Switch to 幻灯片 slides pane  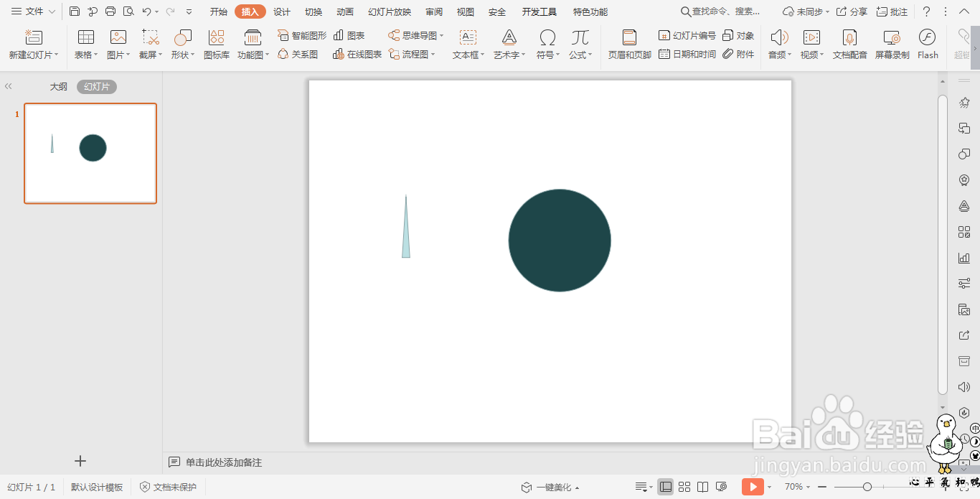click(x=97, y=87)
